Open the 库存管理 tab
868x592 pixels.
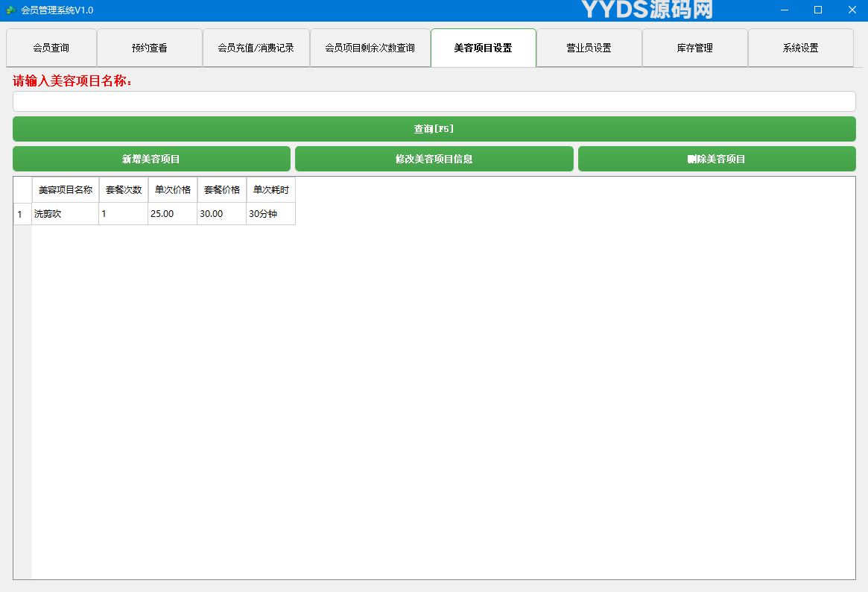694,47
